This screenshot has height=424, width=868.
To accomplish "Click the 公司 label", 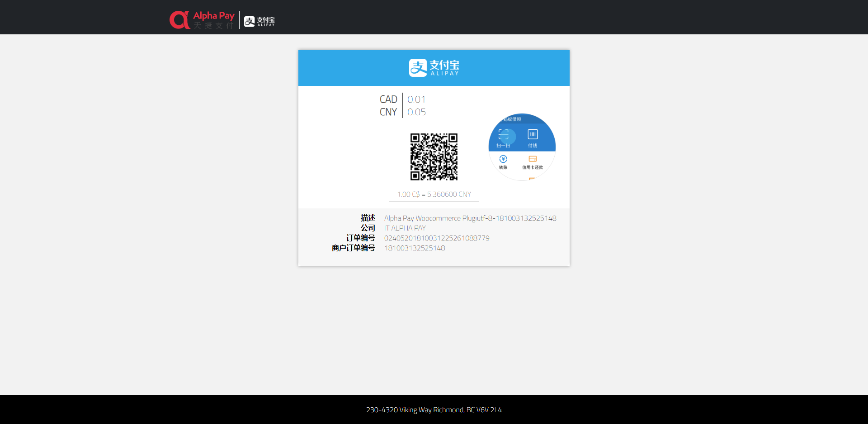I will coord(368,228).
